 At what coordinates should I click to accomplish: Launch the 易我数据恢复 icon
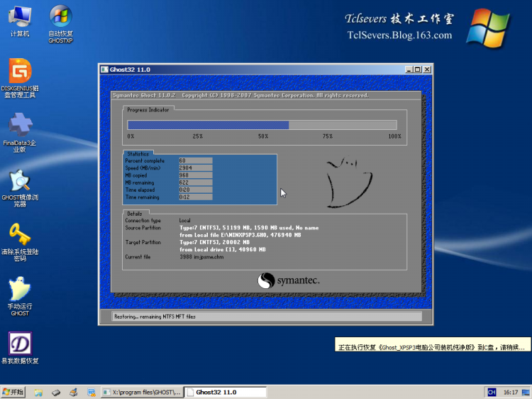[x=20, y=348]
